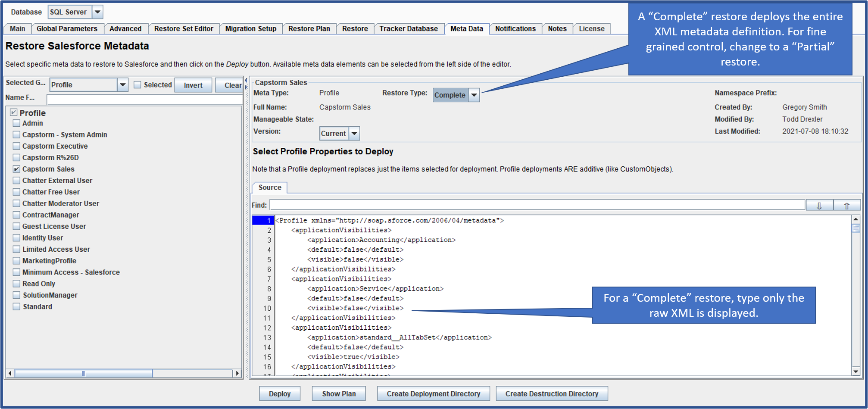Check the Read Only checkbox
The height and width of the screenshot is (409, 868).
(16, 284)
